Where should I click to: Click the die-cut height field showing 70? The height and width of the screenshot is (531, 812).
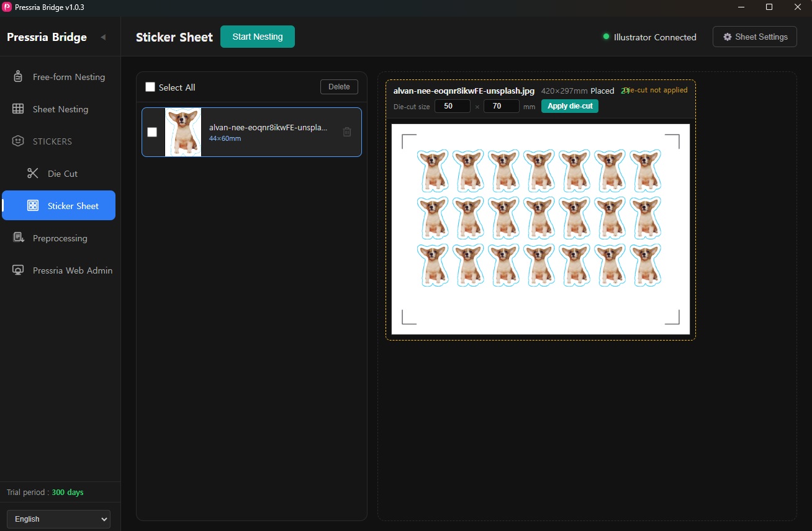501,106
